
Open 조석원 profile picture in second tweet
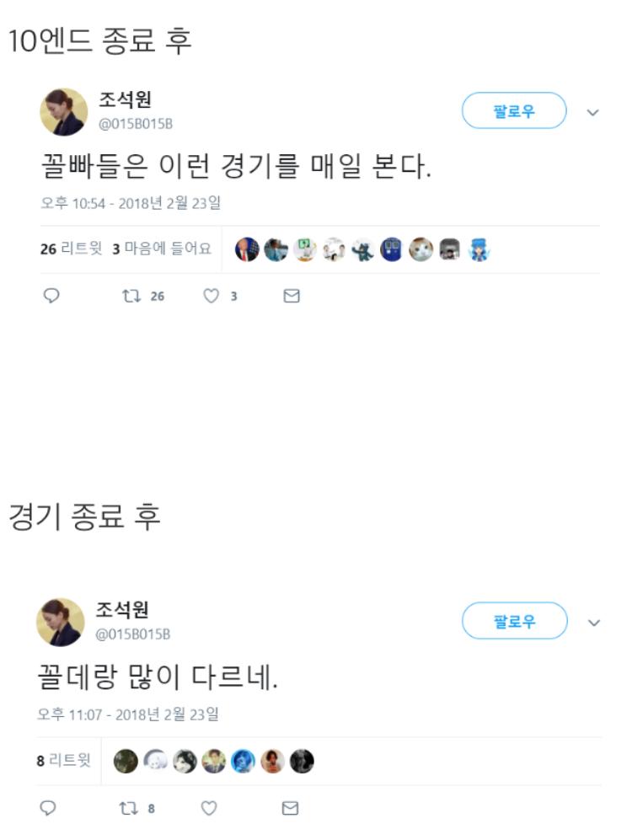(x=61, y=623)
